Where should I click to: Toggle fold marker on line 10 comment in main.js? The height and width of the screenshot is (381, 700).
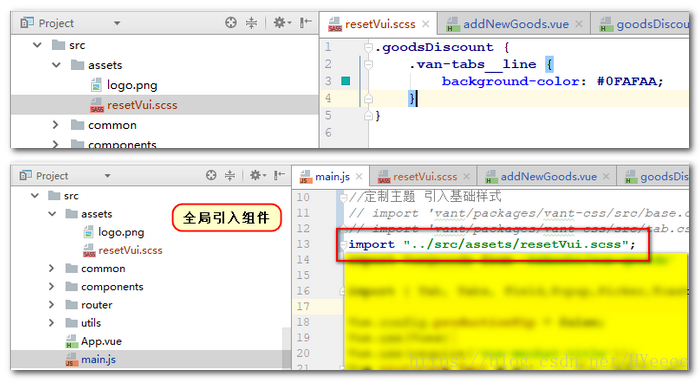[x=343, y=197]
